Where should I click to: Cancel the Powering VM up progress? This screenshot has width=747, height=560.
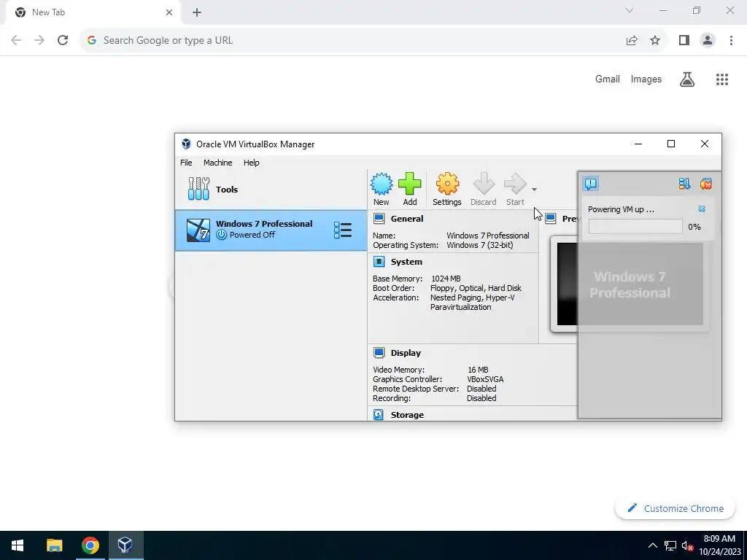tap(702, 209)
